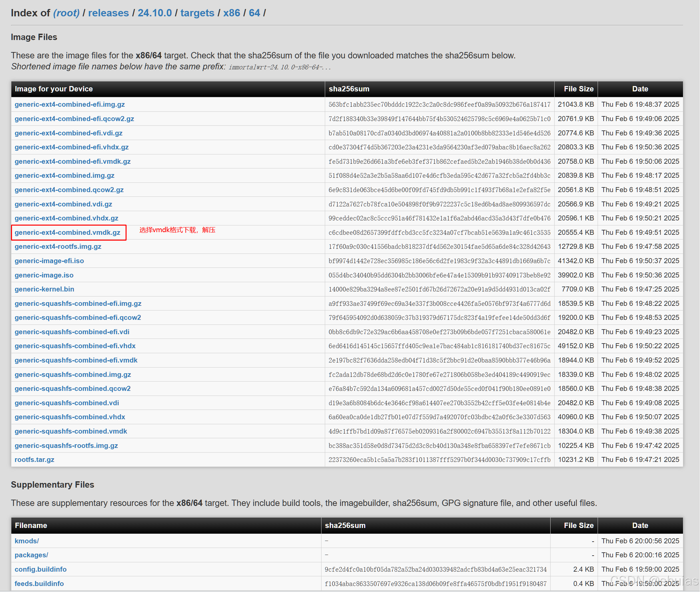The height and width of the screenshot is (592, 700).
Task: Download rootfs.tar.gz archive
Action: coord(35,460)
